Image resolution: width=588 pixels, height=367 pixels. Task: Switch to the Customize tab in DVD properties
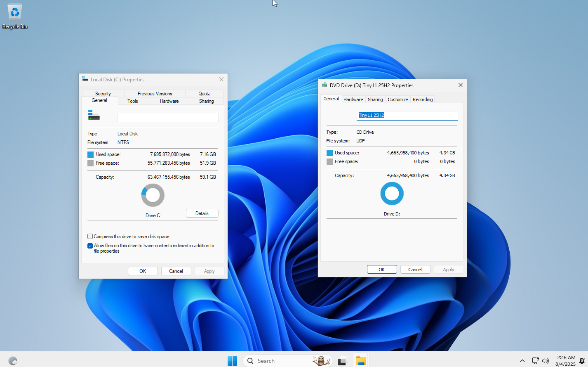[x=397, y=99]
